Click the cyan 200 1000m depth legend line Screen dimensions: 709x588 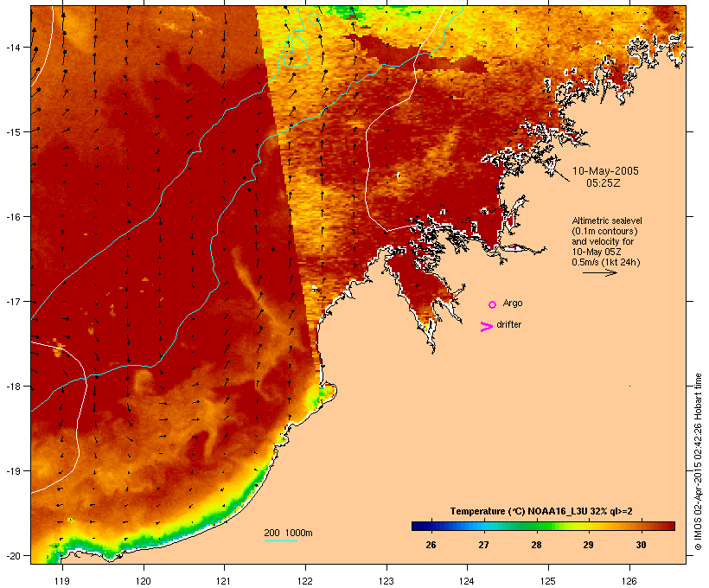pos(281,540)
